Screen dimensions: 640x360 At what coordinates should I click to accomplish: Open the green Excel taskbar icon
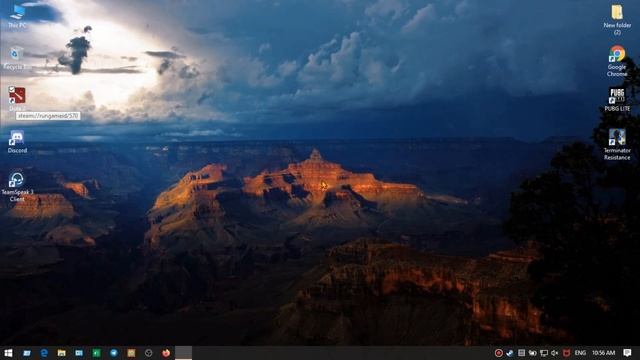click(x=96, y=353)
